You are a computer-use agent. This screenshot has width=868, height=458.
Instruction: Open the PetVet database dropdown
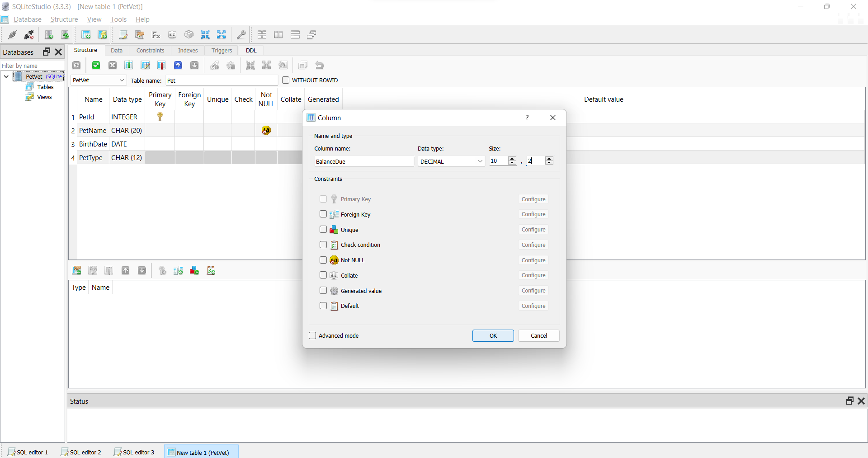(98, 80)
